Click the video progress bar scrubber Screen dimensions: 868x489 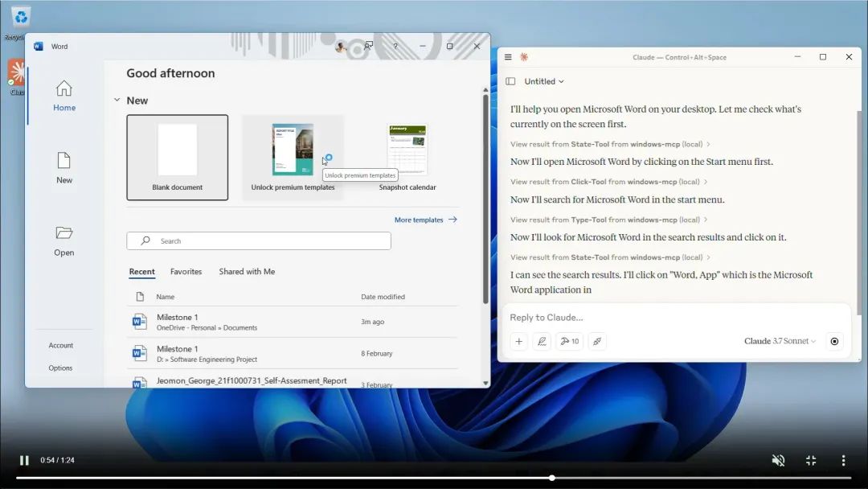552,478
